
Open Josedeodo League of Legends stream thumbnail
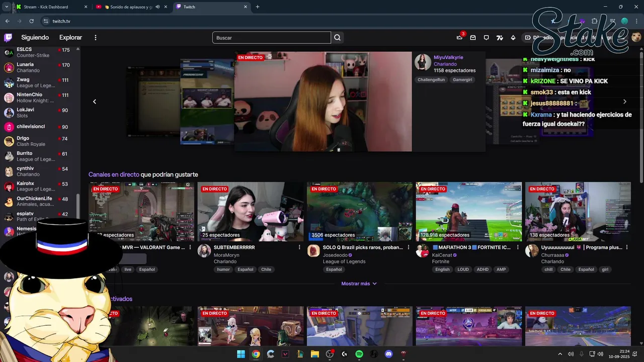coord(360,212)
